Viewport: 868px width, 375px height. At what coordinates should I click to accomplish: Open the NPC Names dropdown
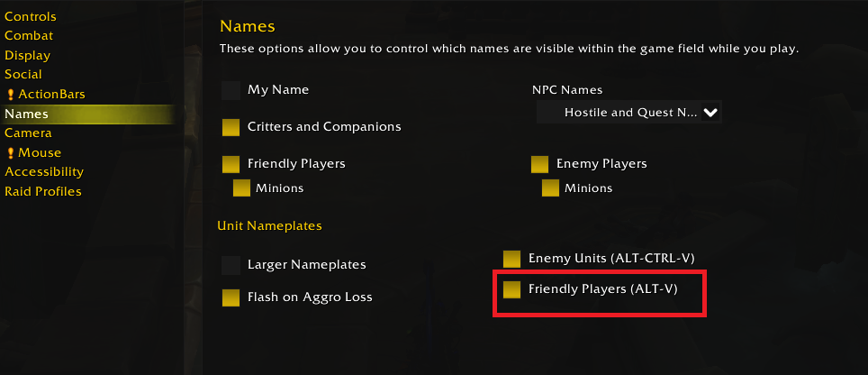click(629, 113)
